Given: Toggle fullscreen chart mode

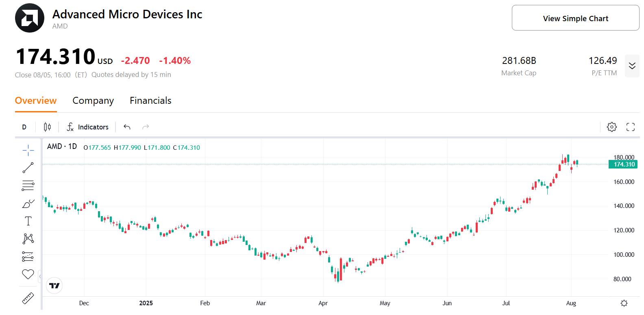Looking at the screenshot, I should (630, 127).
